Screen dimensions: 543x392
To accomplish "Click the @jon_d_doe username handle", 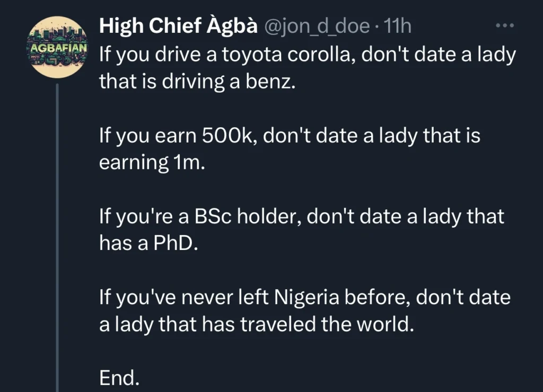I will tap(317, 25).
